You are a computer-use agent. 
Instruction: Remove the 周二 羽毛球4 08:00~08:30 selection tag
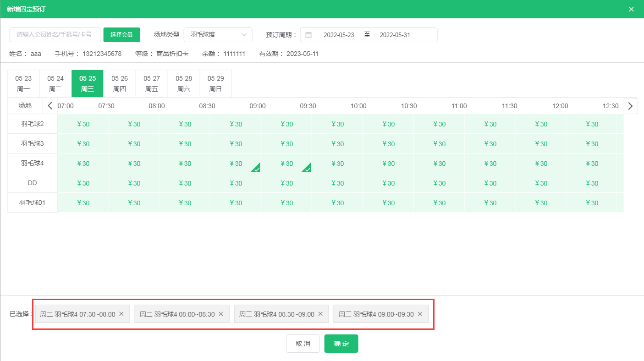pyautogui.click(x=221, y=314)
